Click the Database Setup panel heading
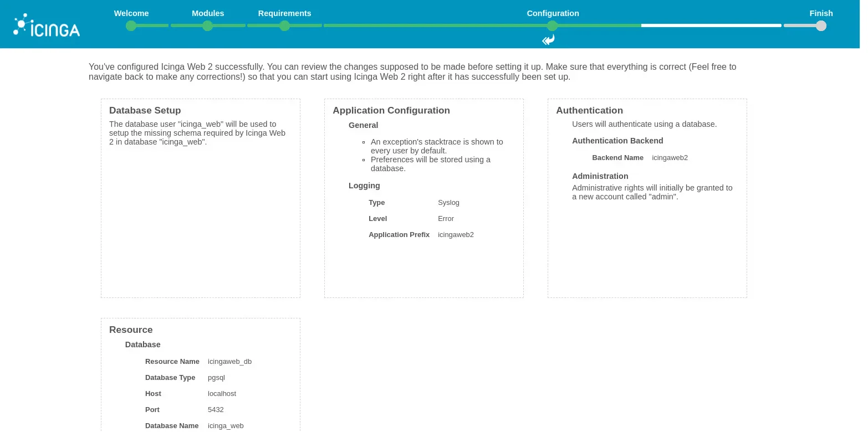Screen dimensions: 868x432 (x=145, y=110)
